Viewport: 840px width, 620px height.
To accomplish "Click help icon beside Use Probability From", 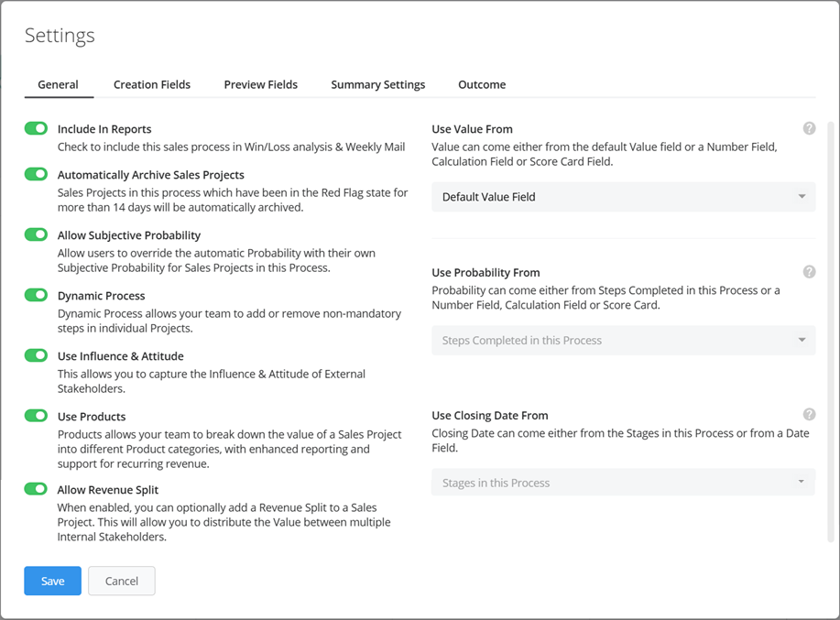I will click(x=809, y=272).
